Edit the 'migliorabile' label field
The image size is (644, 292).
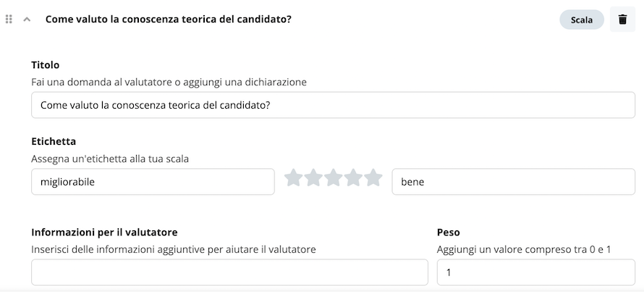(x=153, y=182)
